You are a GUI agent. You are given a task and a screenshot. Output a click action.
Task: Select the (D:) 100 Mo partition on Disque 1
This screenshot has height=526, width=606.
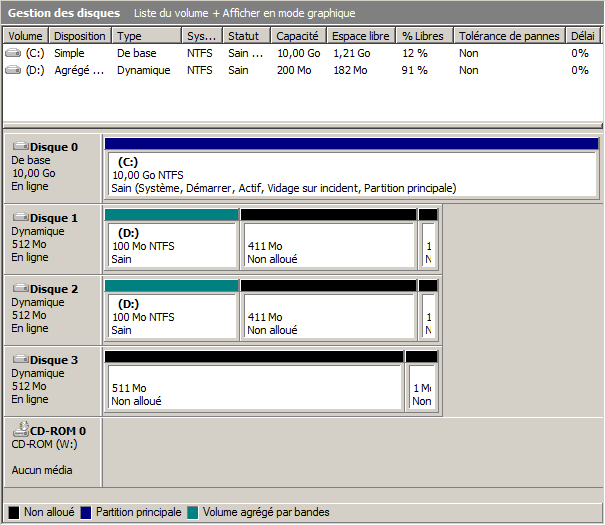pos(170,245)
